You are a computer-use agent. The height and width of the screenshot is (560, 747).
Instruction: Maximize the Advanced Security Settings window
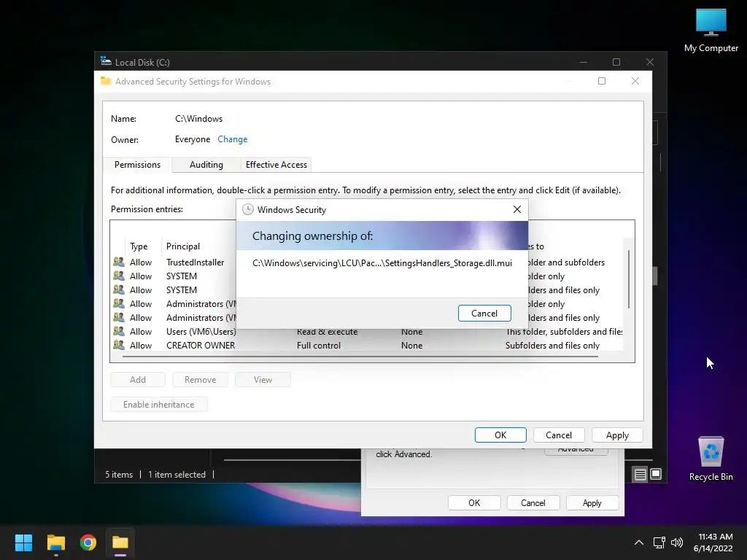602,81
